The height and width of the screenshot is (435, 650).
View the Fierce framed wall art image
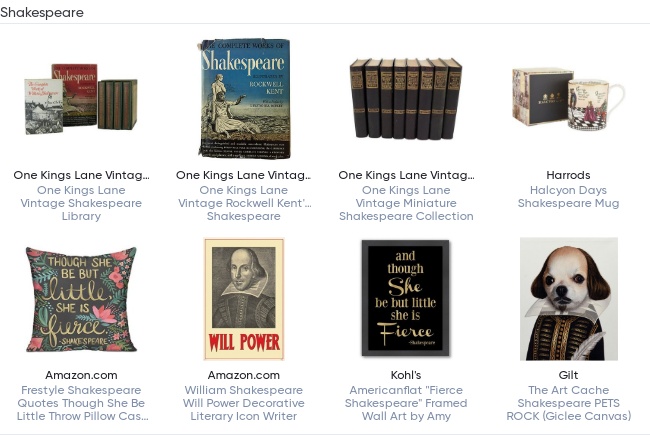point(406,298)
